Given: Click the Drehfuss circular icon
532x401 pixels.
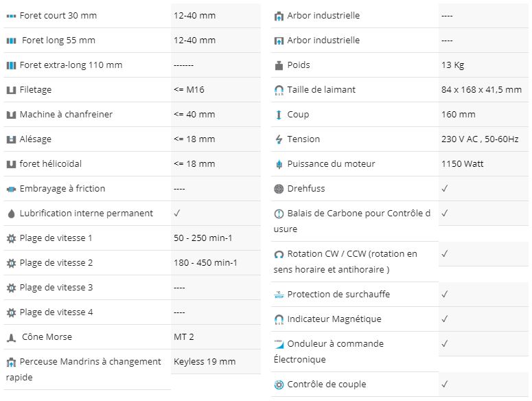Looking at the screenshot, I should tap(279, 189).
